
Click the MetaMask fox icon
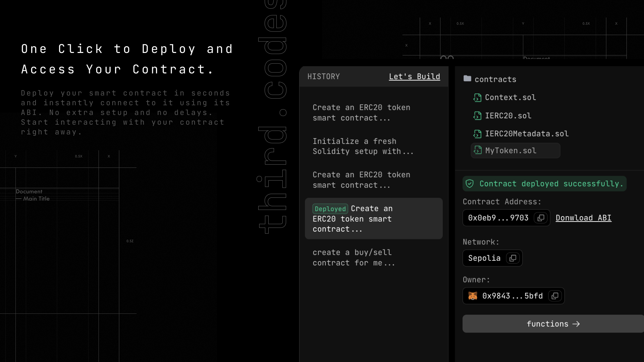coord(472,296)
